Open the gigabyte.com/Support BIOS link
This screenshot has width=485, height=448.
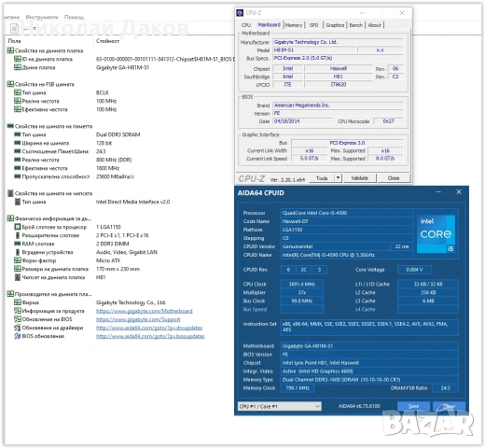tap(138, 319)
